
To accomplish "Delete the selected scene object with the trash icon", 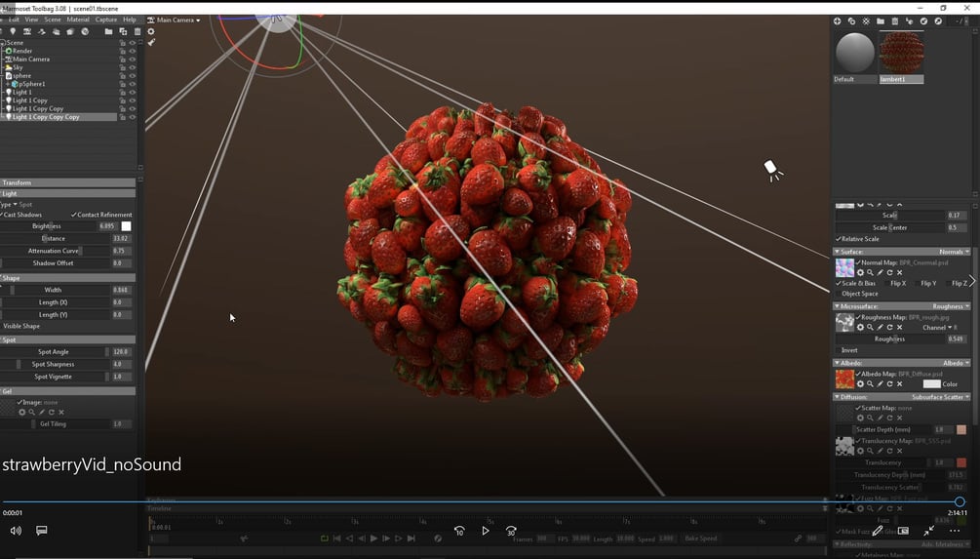I will (137, 31).
